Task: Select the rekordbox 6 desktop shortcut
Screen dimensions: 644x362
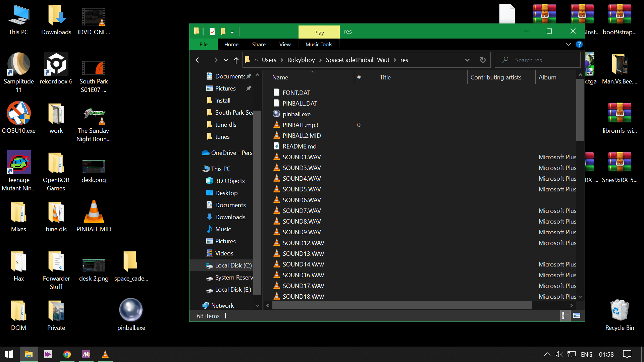Action: [x=56, y=69]
